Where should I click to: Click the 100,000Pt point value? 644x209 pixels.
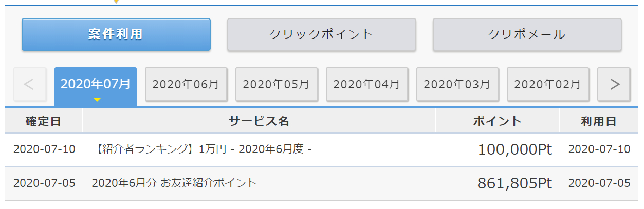pyautogui.click(x=514, y=149)
